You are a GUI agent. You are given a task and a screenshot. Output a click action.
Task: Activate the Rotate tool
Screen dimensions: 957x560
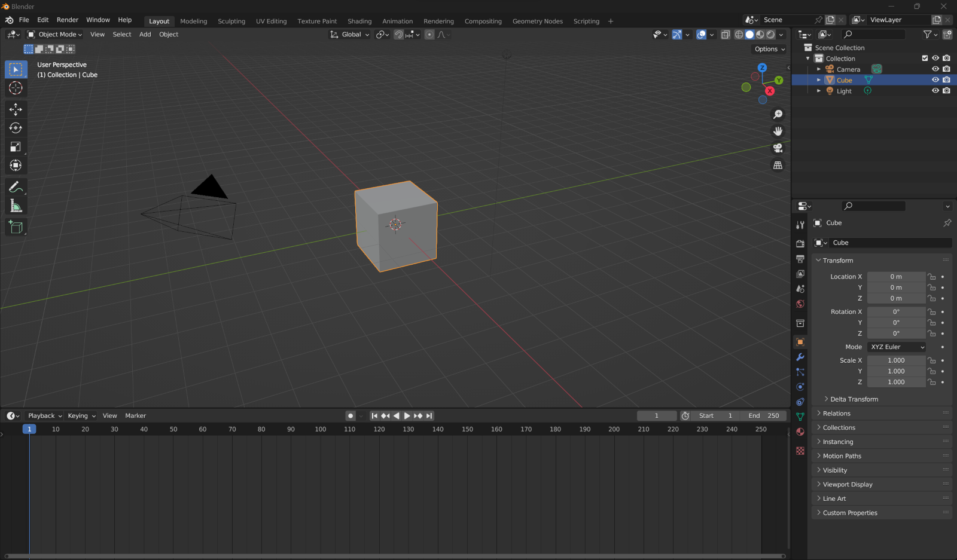(x=16, y=127)
